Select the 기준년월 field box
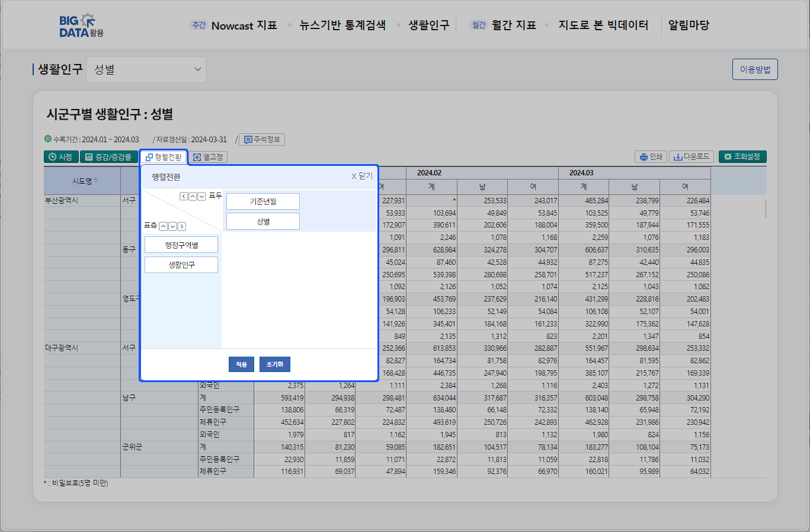Viewport: 810px width, 532px height. click(x=262, y=201)
